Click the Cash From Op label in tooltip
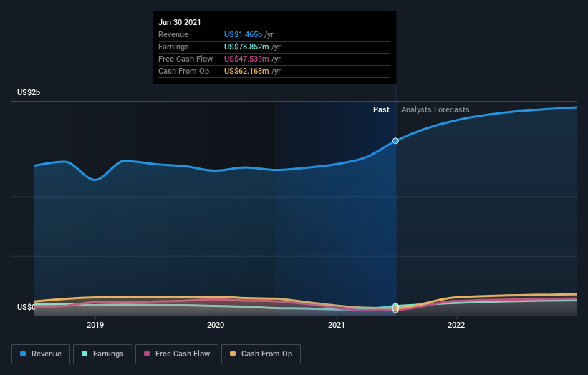Screen dimensions: 588x375 tap(184, 71)
